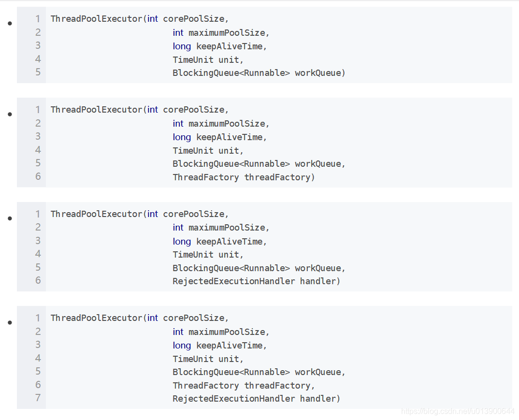Click the CSDN blog watermark link
519x420 pixels.
click(x=458, y=412)
